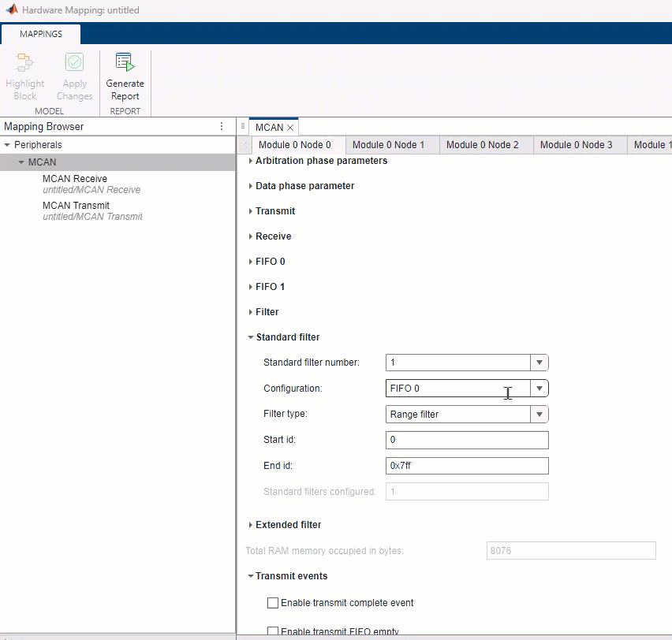Select MCAN Transmit in the browser

pos(76,205)
